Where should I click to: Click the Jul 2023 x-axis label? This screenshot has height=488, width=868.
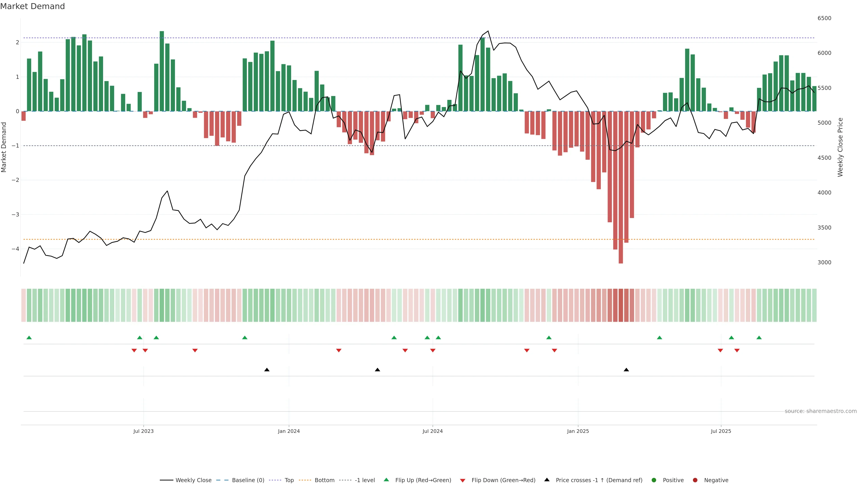pyautogui.click(x=143, y=431)
